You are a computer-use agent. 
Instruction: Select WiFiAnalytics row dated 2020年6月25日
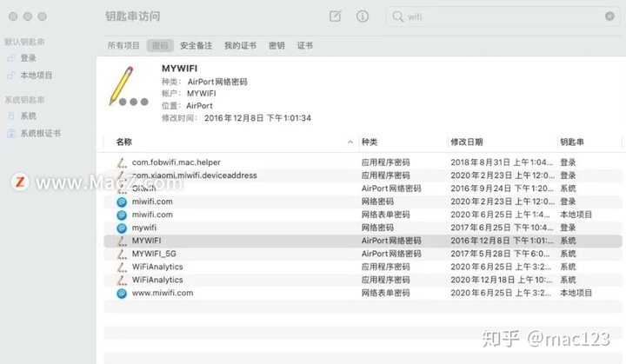pyautogui.click(x=363, y=267)
